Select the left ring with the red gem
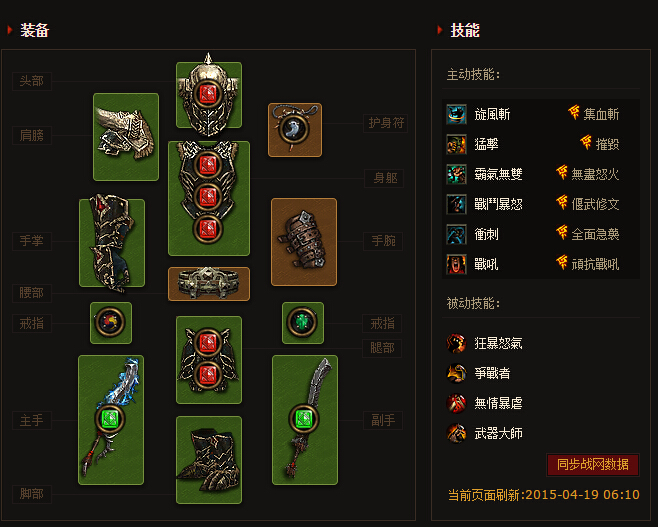Image resolution: width=658 pixels, height=527 pixels. (111, 323)
